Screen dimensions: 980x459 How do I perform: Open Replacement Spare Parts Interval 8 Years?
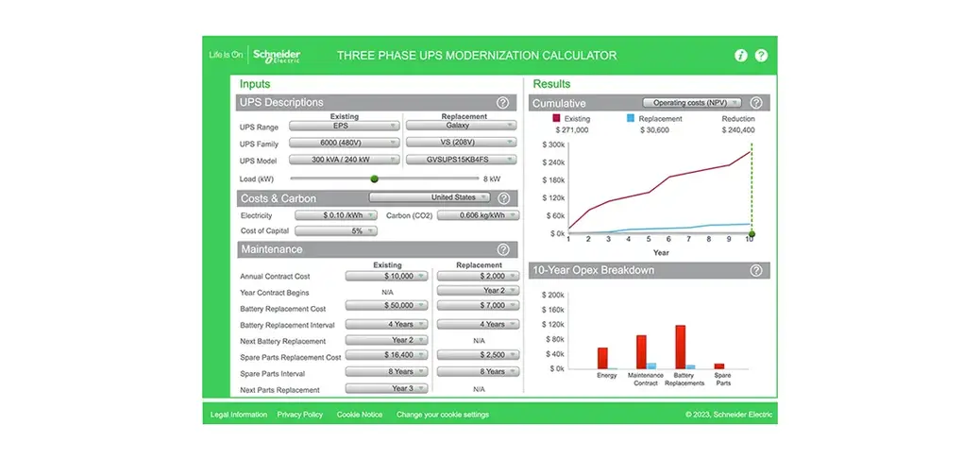click(x=478, y=371)
